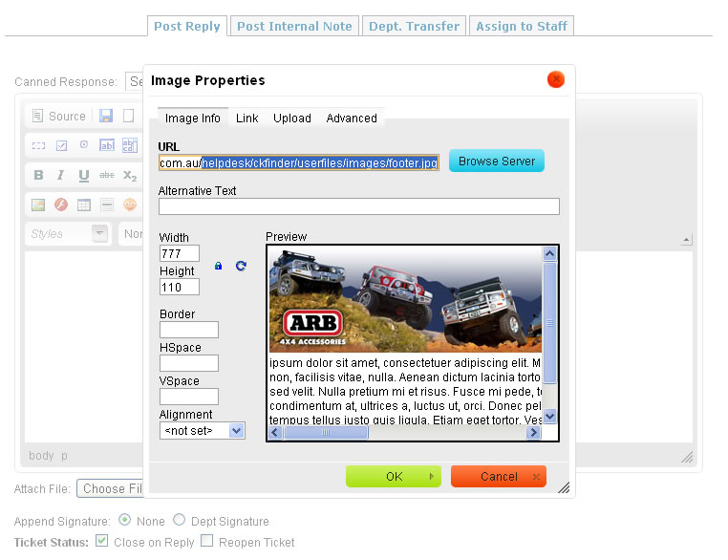The image size is (728, 560).
Task: Click the Source view button in editor
Action: click(59, 116)
